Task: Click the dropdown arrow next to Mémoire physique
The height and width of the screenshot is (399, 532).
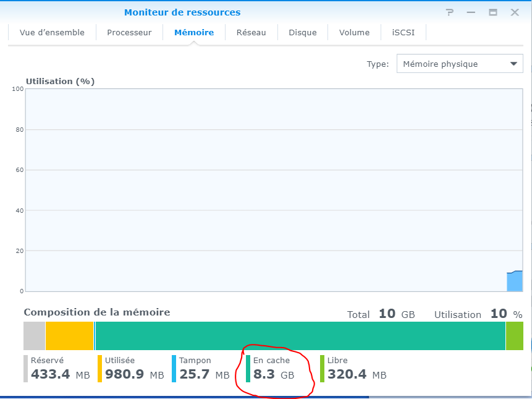Action: point(513,64)
